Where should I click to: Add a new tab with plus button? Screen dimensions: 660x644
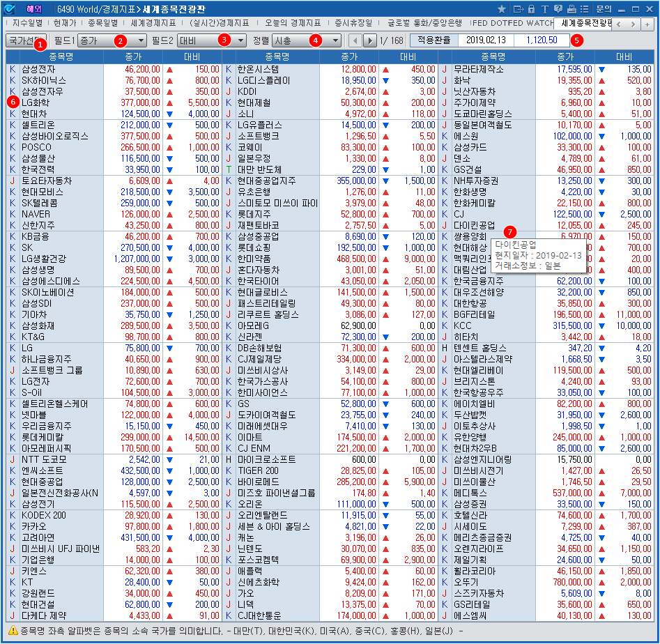[647, 24]
